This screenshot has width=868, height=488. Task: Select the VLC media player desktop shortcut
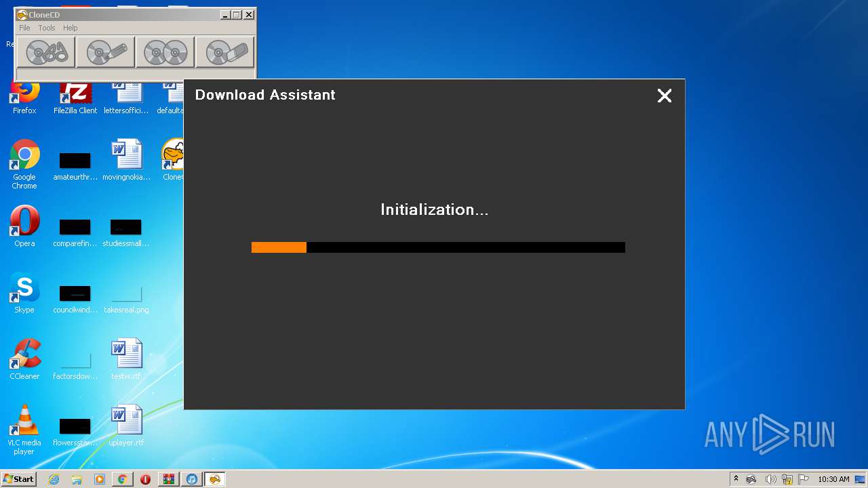24,430
